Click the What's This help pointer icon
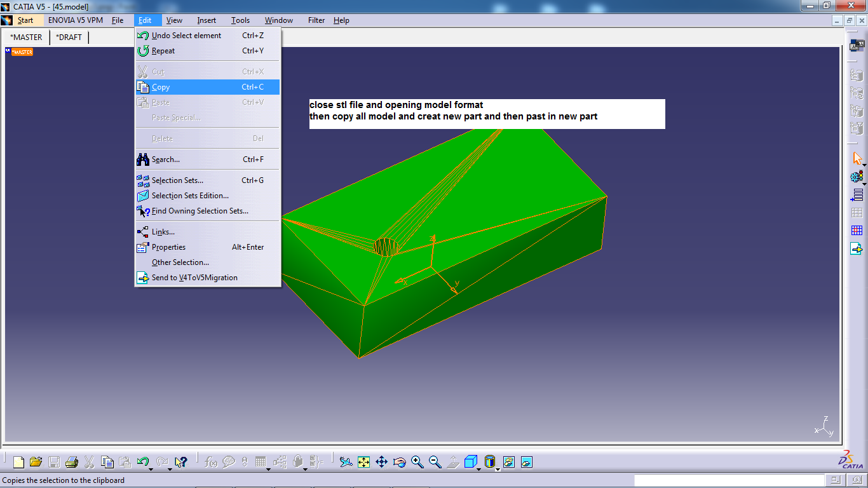This screenshot has height=488, width=868. (x=181, y=463)
